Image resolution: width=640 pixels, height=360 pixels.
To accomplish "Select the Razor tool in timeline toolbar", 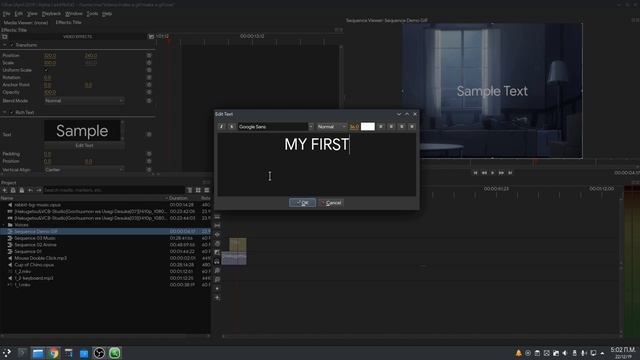I will (x=217, y=217).
